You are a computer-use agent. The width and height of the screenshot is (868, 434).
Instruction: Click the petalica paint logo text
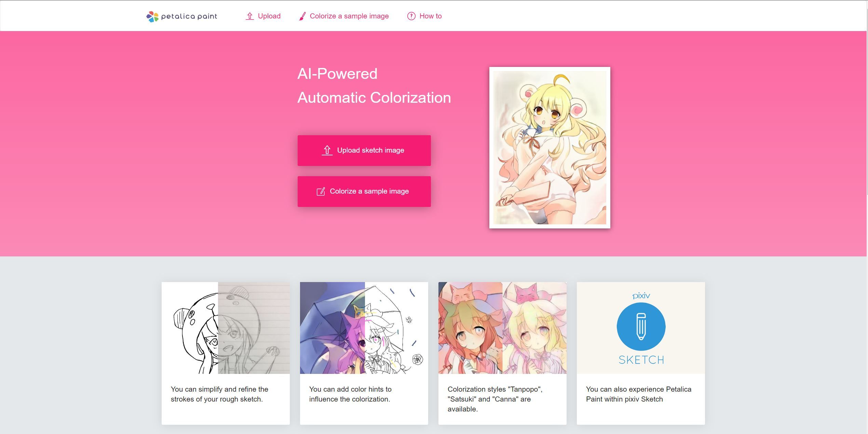coord(189,16)
